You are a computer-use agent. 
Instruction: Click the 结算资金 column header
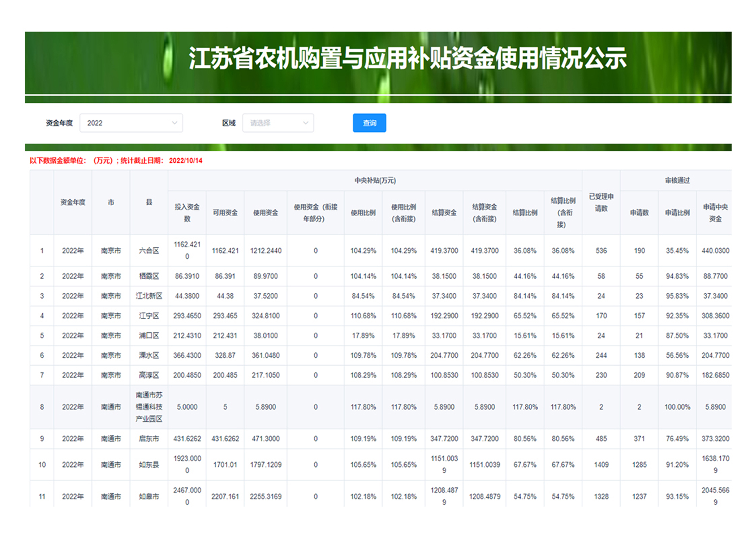tap(444, 212)
